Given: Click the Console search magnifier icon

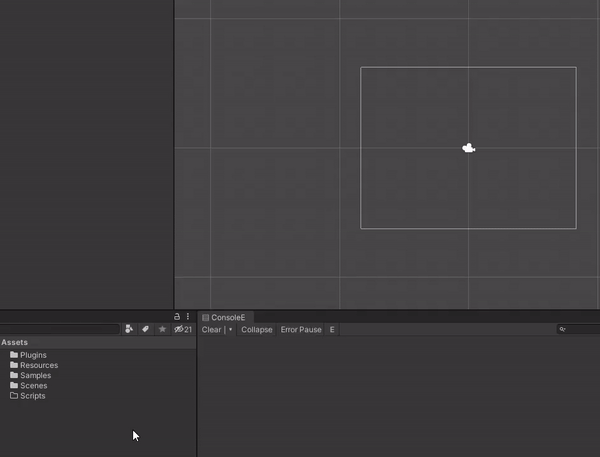Looking at the screenshot, I should (x=562, y=329).
